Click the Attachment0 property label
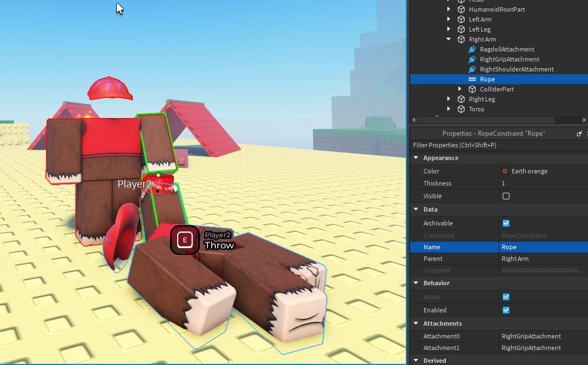This screenshot has height=365, width=588. (x=441, y=336)
